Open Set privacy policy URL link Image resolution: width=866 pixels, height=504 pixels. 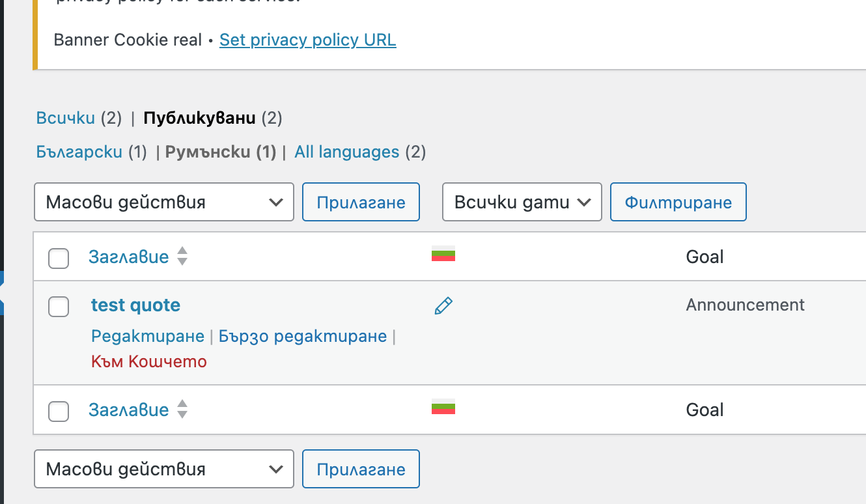click(x=308, y=40)
